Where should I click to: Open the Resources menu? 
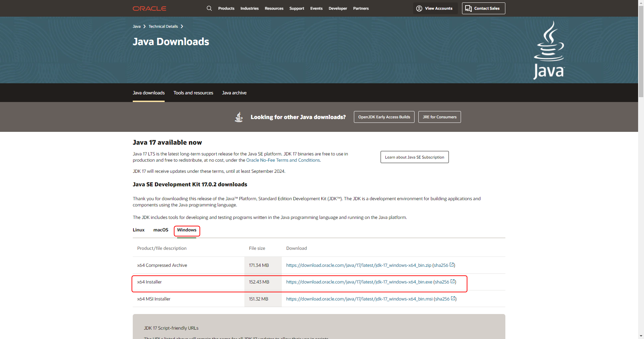(274, 8)
